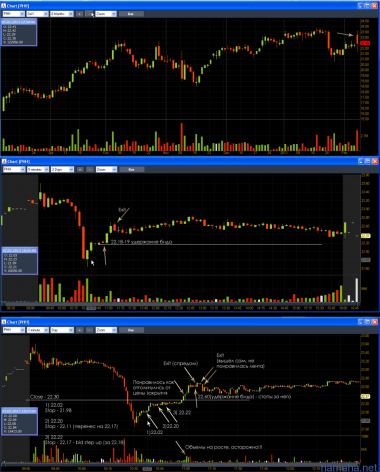The width and height of the screenshot is (380, 472).
Task: Open the 6 Months range dropdown
Action: [x=61, y=14]
